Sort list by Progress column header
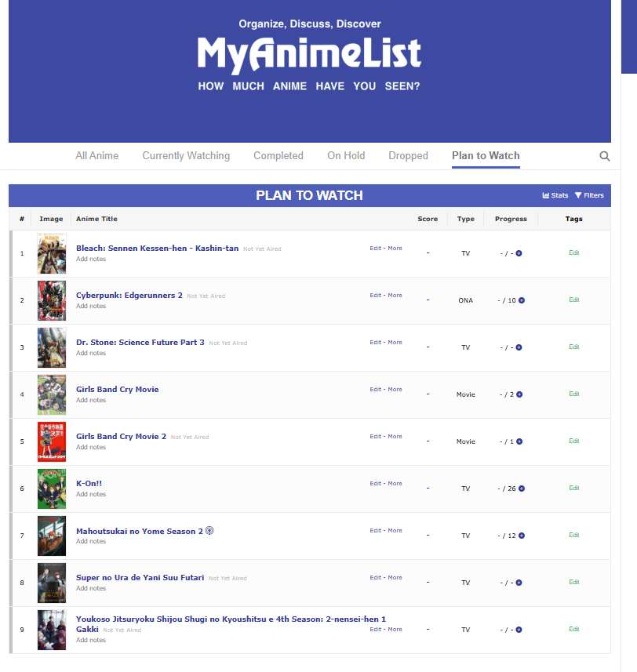This screenshot has height=672, width=637. click(x=511, y=219)
